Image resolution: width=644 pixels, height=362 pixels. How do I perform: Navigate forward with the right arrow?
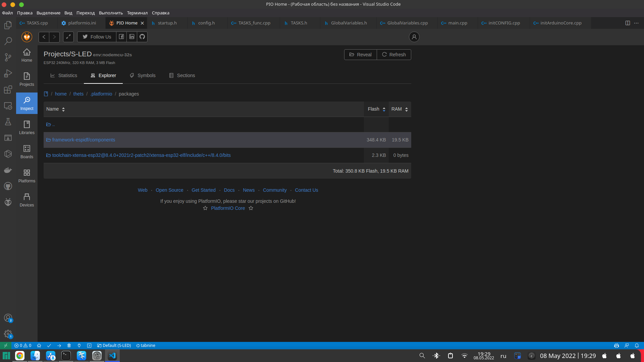(54, 37)
